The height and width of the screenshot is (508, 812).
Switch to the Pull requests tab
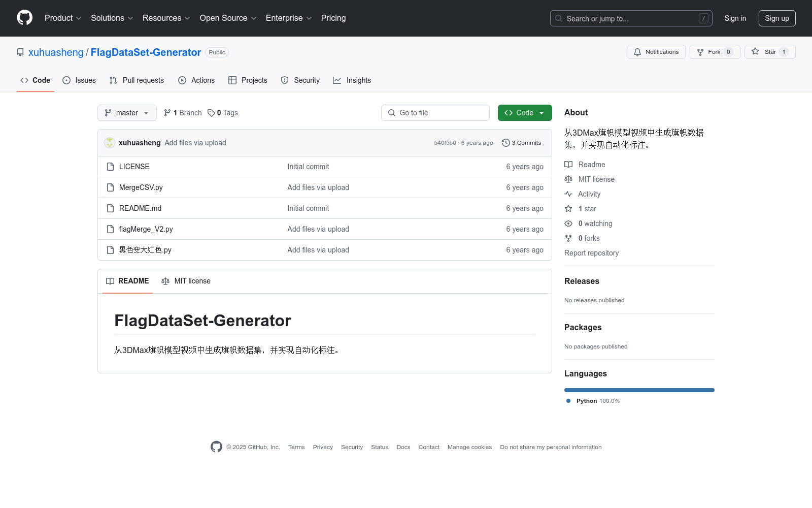coord(137,80)
